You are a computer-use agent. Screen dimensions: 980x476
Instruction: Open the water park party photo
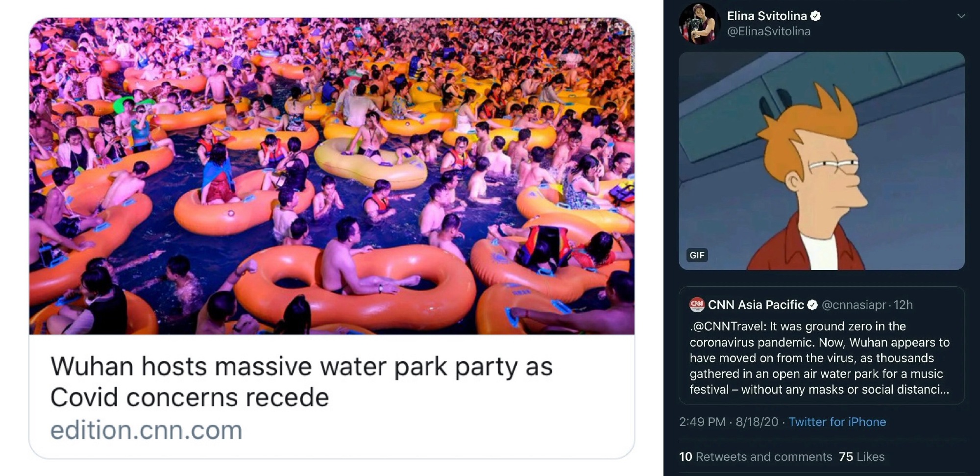(332, 176)
